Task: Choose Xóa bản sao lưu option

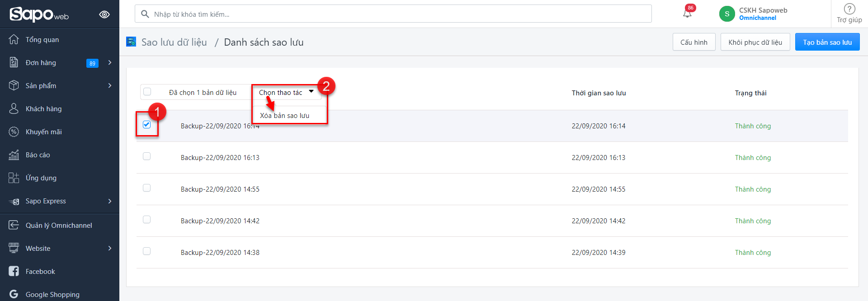Action: click(285, 116)
